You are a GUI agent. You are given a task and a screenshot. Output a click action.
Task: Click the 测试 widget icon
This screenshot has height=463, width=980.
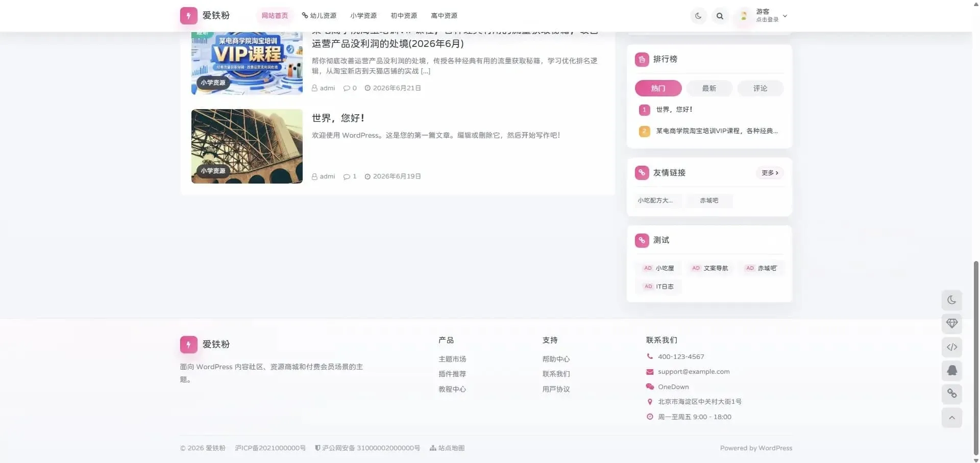pos(642,240)
